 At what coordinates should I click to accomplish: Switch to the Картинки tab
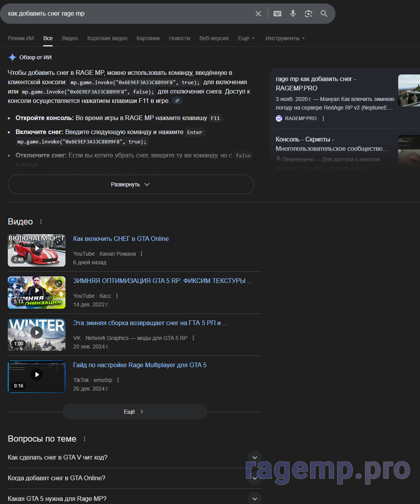pos(148,38)
